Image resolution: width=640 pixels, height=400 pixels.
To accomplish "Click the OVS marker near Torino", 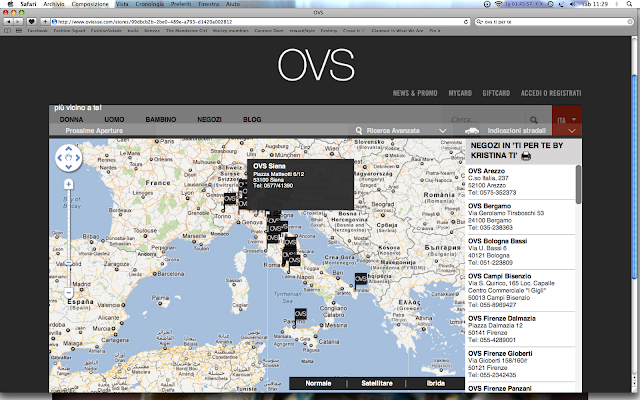I will click(230, 199).
